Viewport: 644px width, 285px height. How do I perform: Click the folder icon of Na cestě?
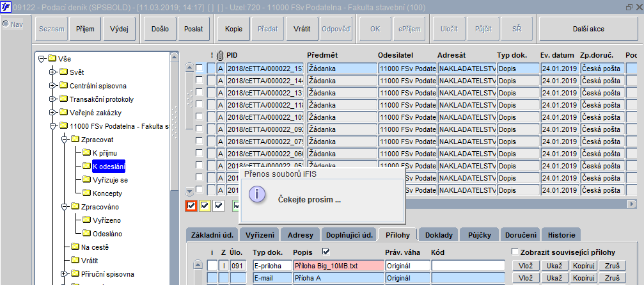click(75, 247)
